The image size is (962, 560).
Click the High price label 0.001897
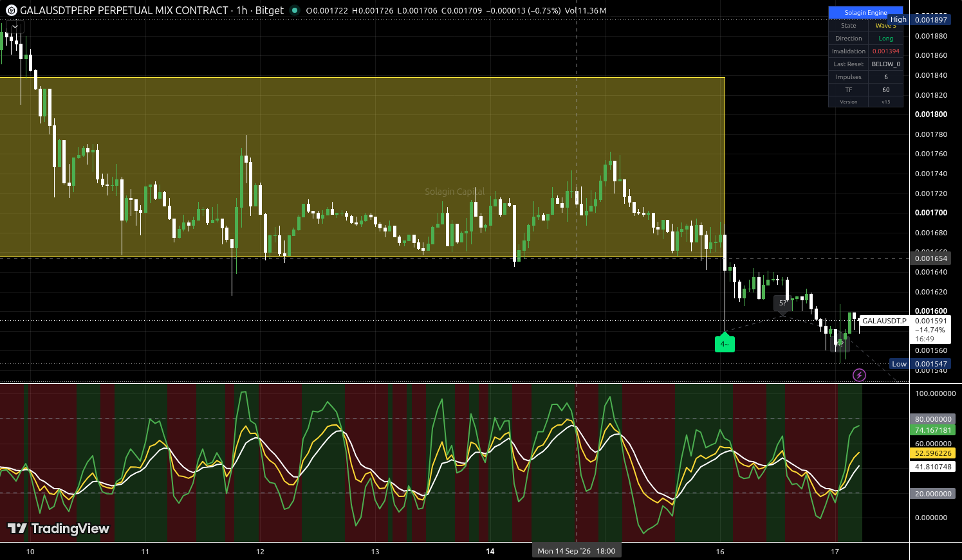[x=931, y=19]
